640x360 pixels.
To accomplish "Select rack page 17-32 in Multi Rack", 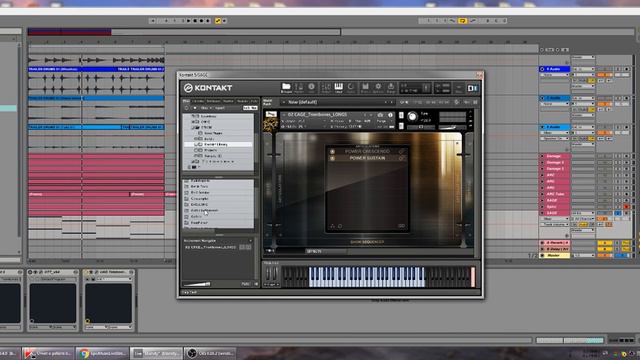I will coord(431,102).
